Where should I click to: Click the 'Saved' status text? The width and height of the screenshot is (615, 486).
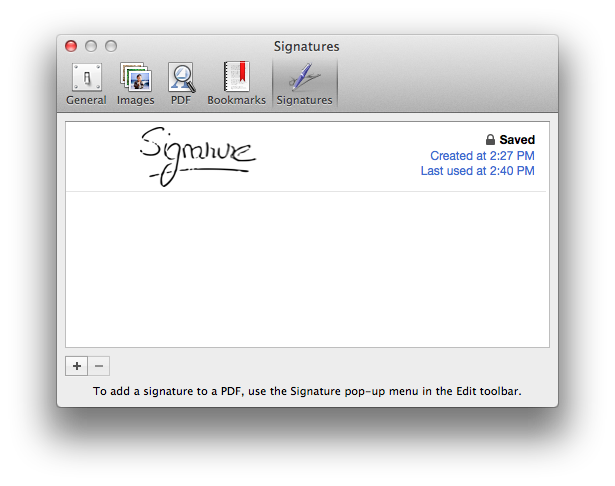pos(517,140)
